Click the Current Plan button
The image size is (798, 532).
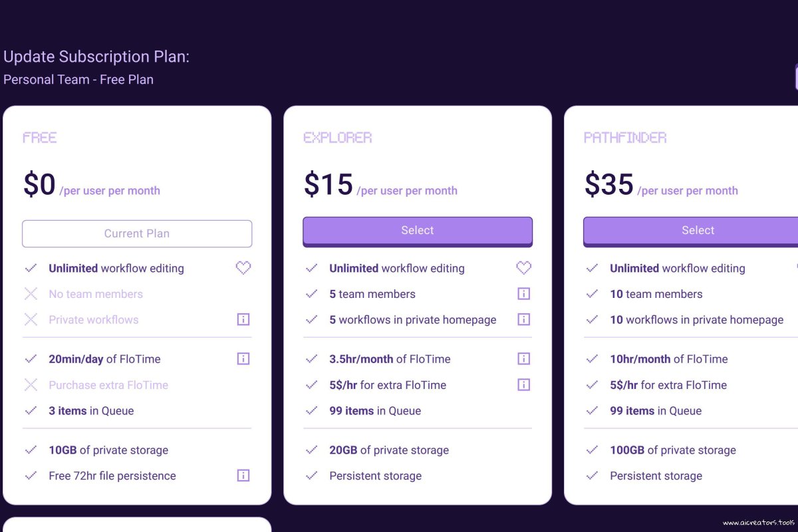137,233
